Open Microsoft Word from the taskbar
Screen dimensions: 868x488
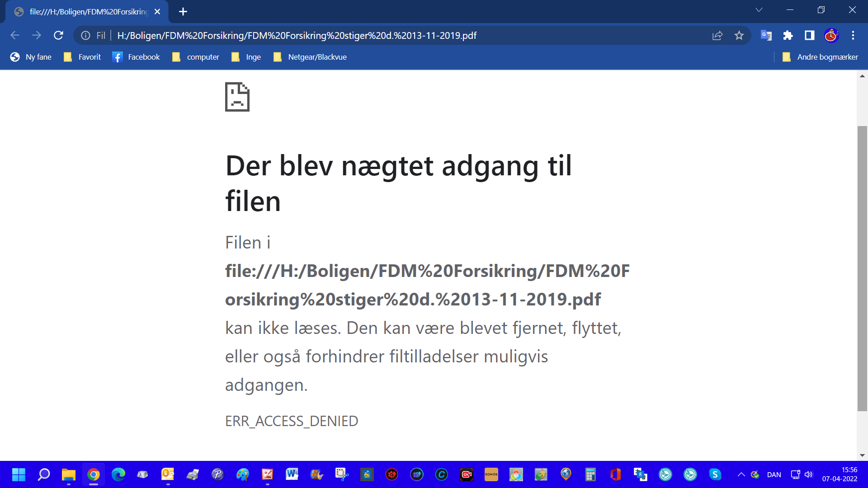pos(292,474)
